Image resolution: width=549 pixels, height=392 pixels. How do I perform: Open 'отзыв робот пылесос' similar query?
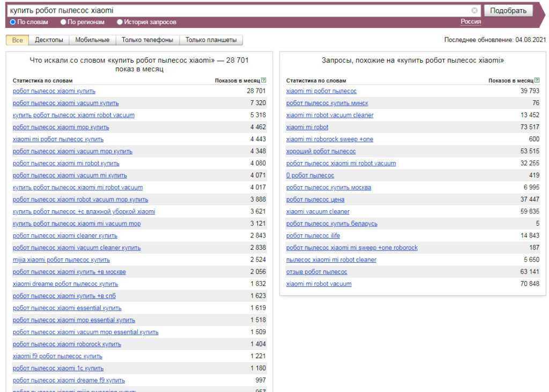point(316,272)
